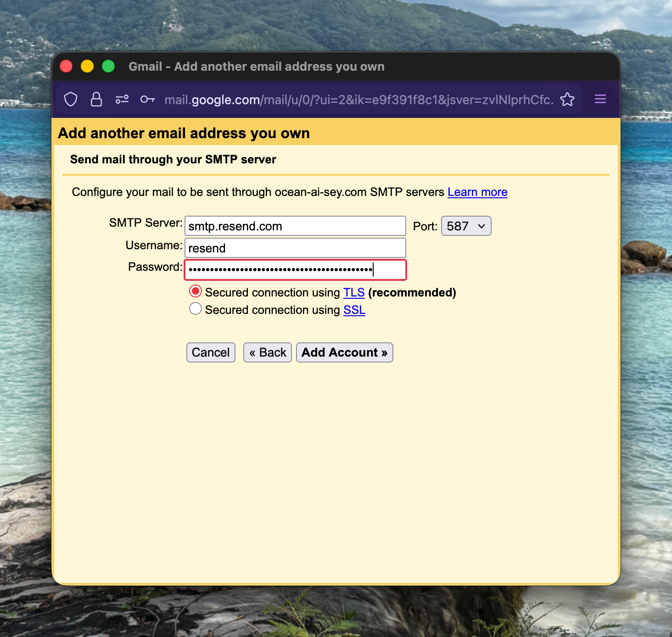Click the Cancel button
Viewport: 672px width, 637px height.
pyautogui.click(x=210, y=352)
